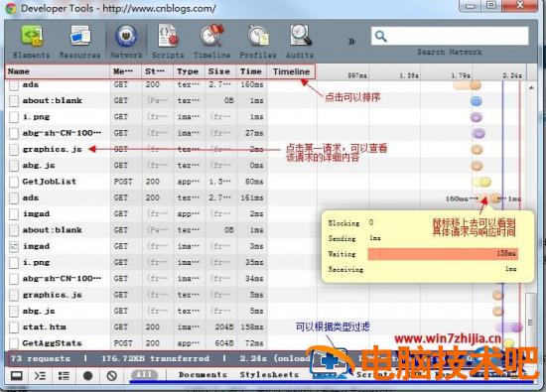This screenshot has width=546, height=392.
Task: Open the Resources panel
Action: [80, 41]
